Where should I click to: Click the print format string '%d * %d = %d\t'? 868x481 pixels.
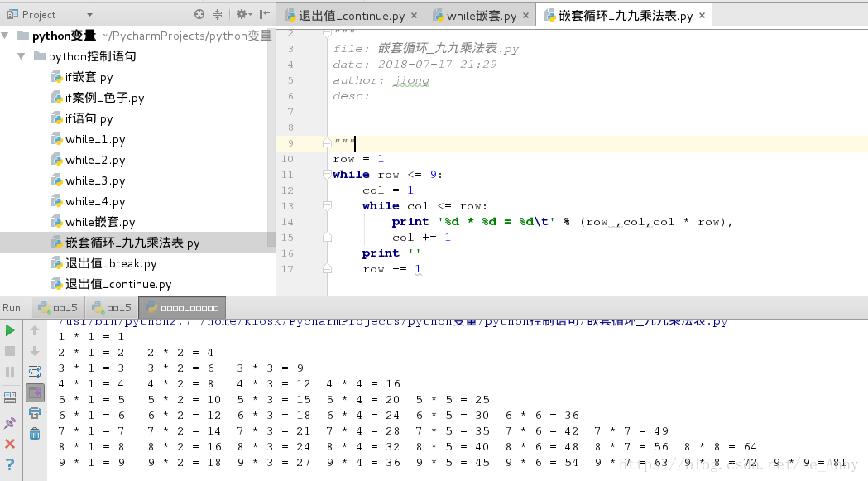coord(496,222)
